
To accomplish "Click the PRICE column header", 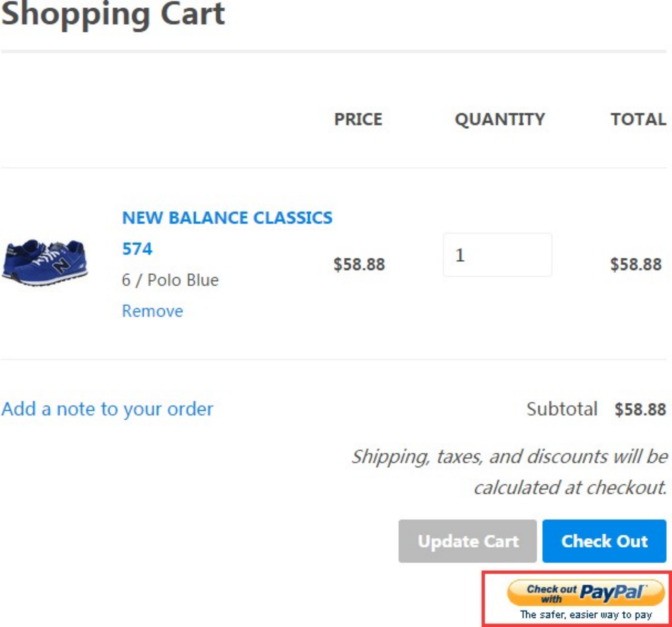I will coord(358,119).
